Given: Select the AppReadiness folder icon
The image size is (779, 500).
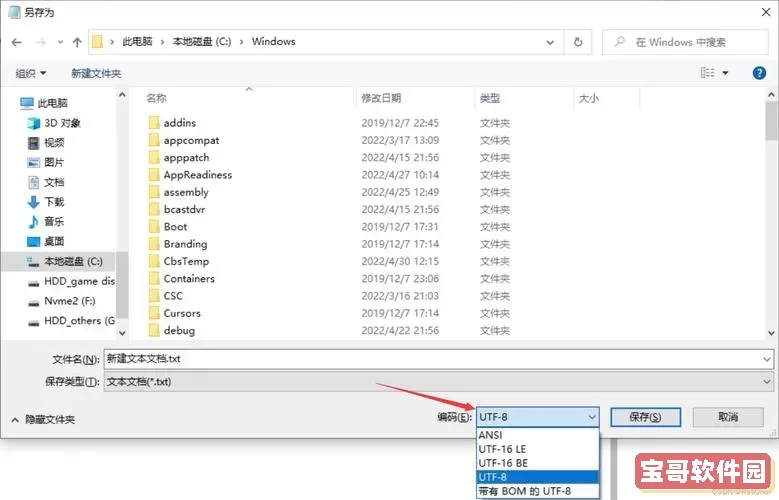Looking at the screenshot, I should click(154, 175).
